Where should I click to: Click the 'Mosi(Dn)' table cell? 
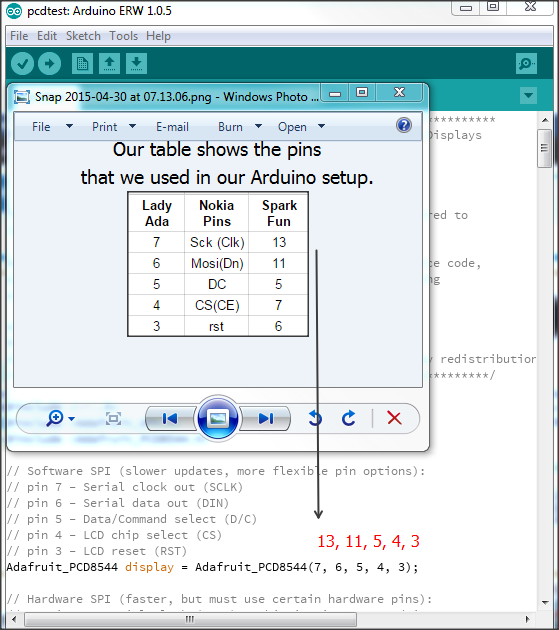[x=217, y=264]
